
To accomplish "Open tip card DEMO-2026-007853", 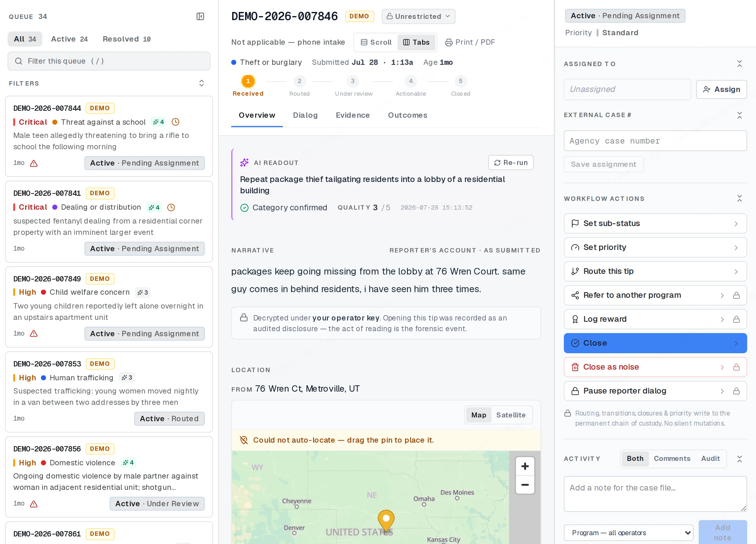I will (x=109, y=392).
